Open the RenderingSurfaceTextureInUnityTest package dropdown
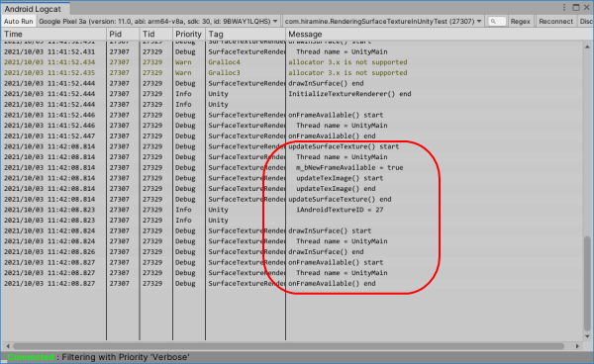 tap(383, 21)
